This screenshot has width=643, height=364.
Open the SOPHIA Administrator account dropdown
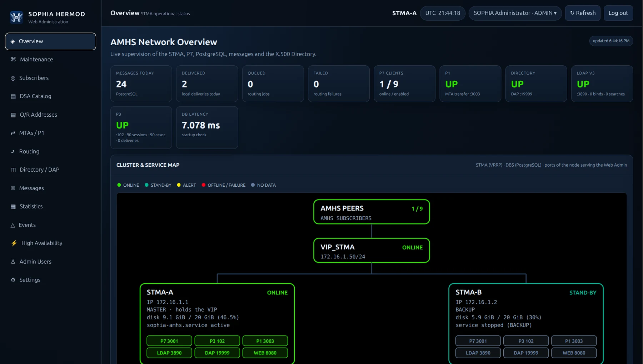[x=515, y=13]
